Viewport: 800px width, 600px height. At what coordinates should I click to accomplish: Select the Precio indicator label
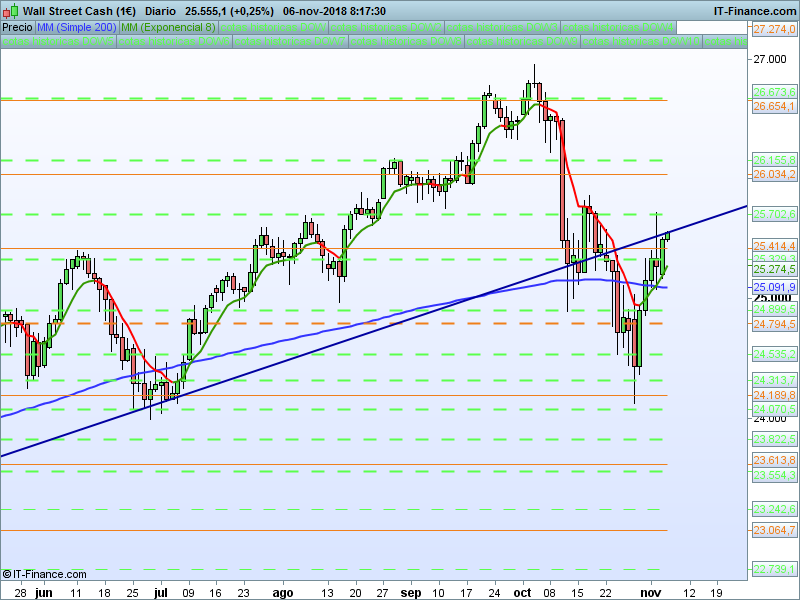pos(17,28)
